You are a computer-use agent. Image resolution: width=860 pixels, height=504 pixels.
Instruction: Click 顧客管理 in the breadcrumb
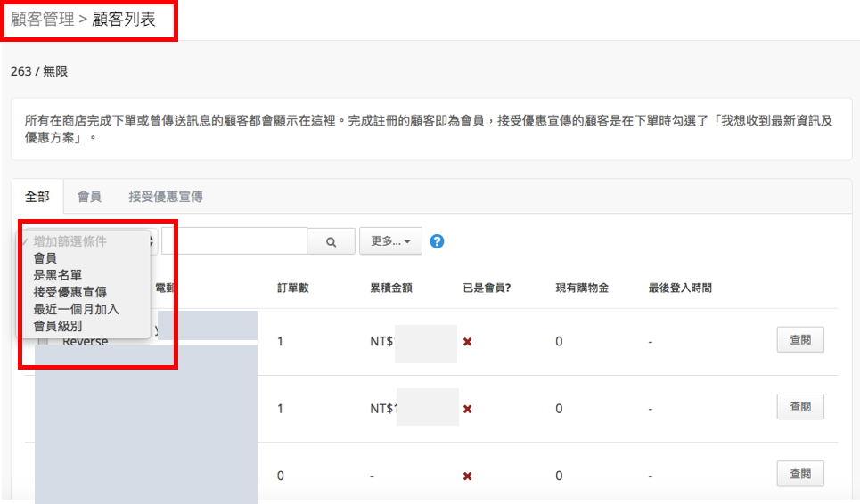pyautogui.click(x=43, y=20)
